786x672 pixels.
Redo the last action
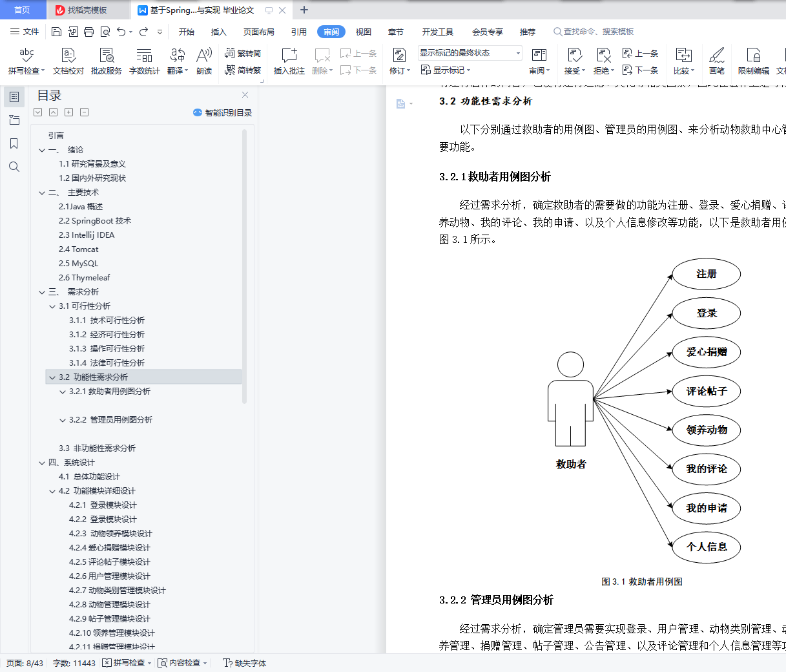[x=143, y=32]
